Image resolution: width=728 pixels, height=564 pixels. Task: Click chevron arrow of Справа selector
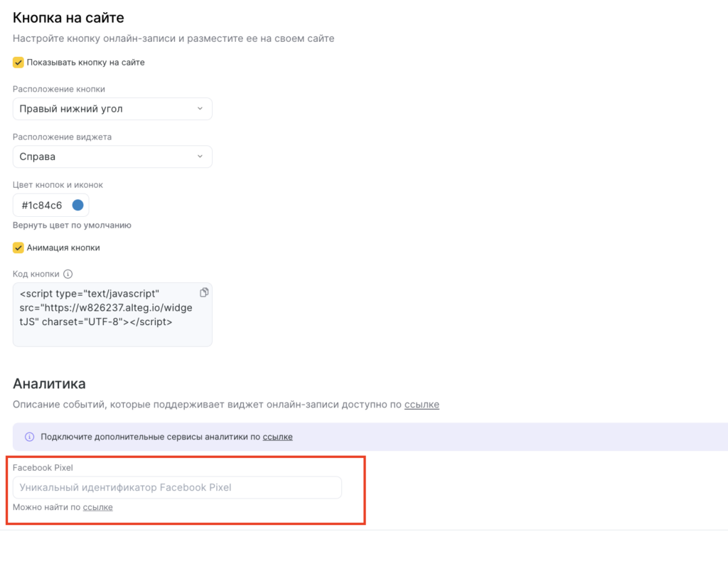(x=200, y=156)
